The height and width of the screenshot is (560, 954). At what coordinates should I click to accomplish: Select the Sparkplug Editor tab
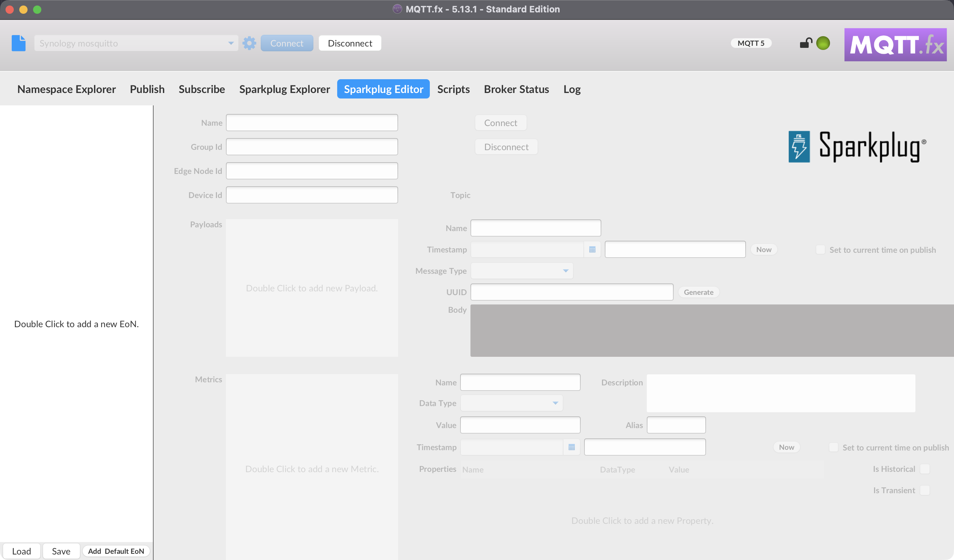[383, 89]
